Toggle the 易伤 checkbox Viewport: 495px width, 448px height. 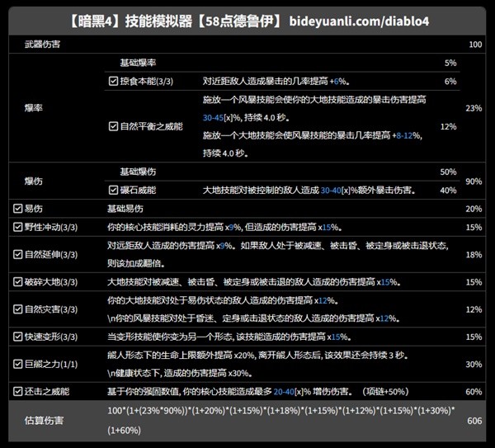click(x=17, y=209)
